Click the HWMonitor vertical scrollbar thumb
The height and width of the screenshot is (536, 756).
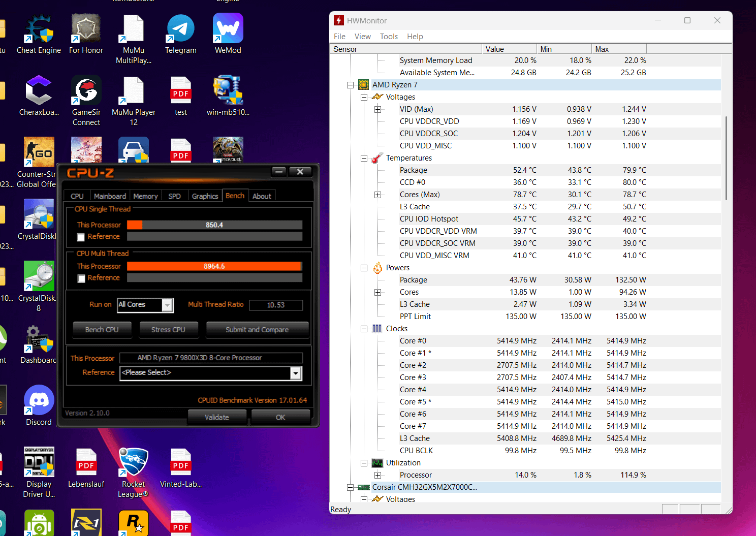coord(726,158)
